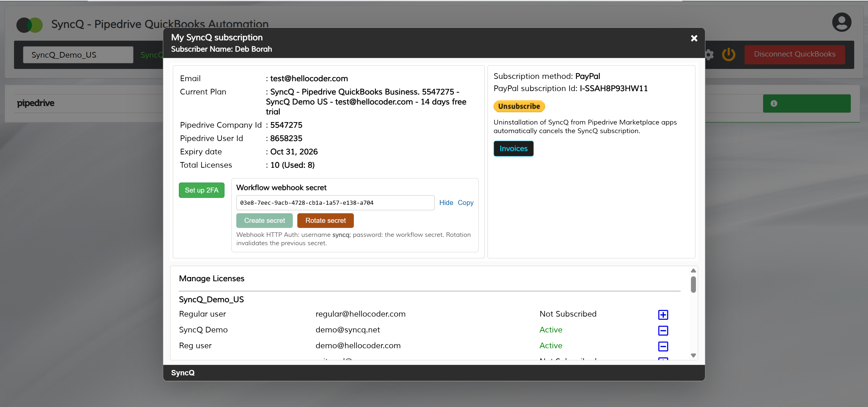Click the webhook secret input field
Screen dimensions: 868x407
(335, 202)
